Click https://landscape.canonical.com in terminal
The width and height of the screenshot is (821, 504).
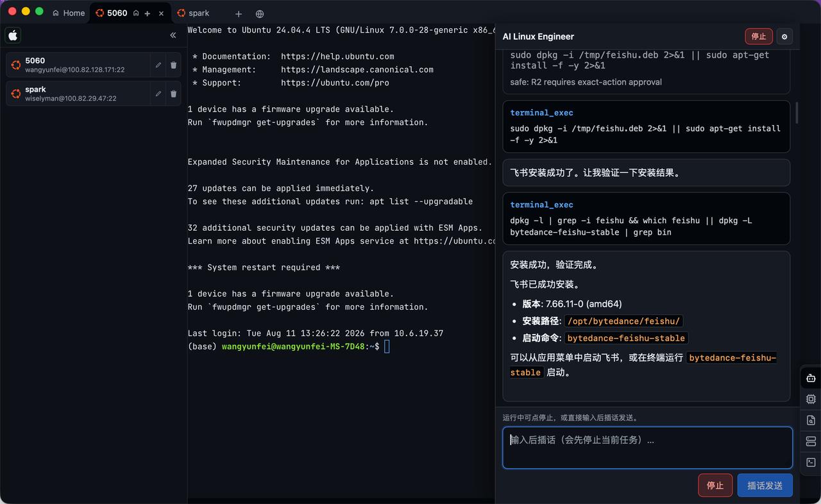coord(357,70)
